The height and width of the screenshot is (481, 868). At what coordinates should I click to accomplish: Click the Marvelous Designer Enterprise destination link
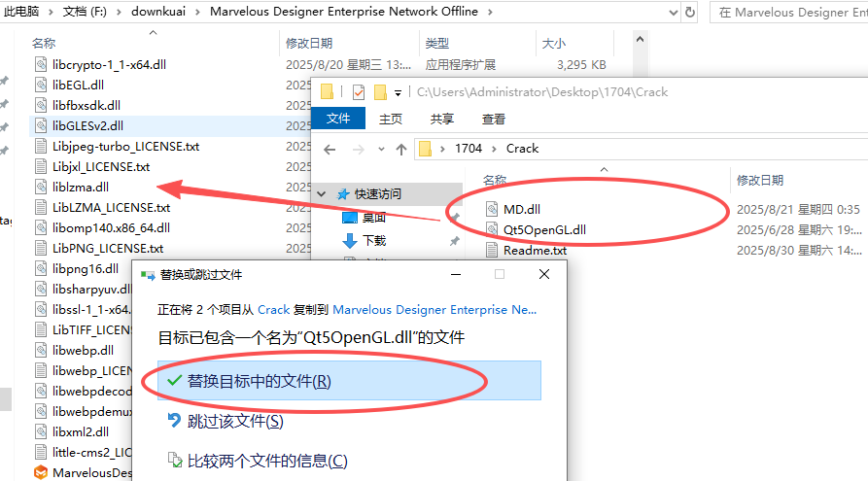tap(434, 310)
